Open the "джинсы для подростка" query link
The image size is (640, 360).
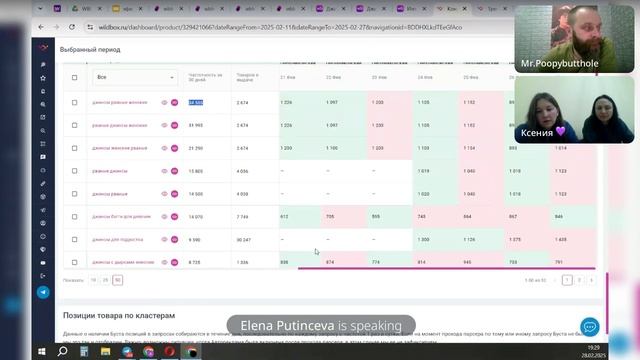click(x=118, y=240)
